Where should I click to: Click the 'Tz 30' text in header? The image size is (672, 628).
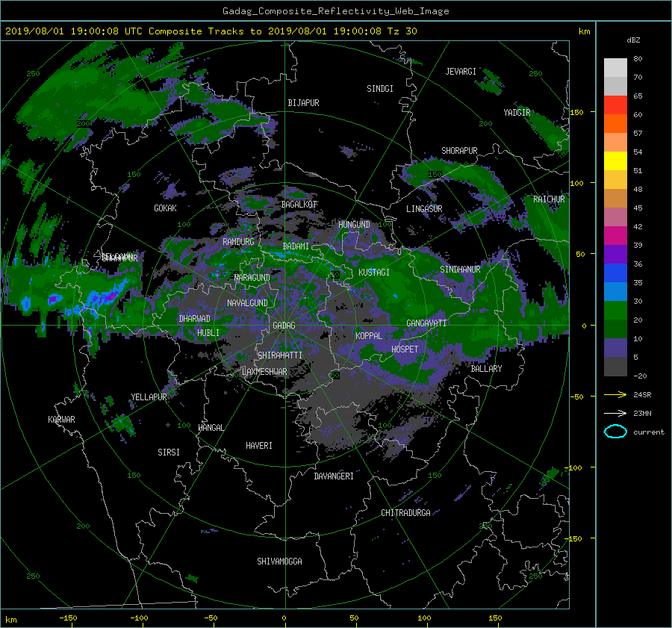point(402,31)
